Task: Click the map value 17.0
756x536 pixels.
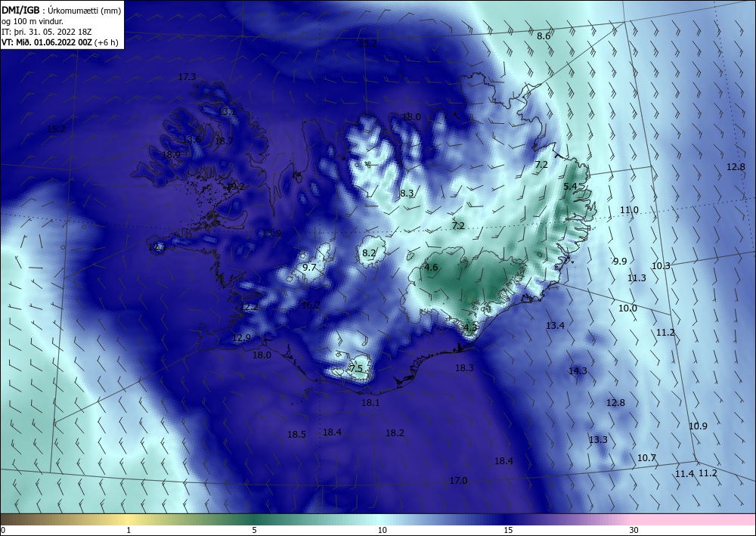Action: (x=459, y=481)
